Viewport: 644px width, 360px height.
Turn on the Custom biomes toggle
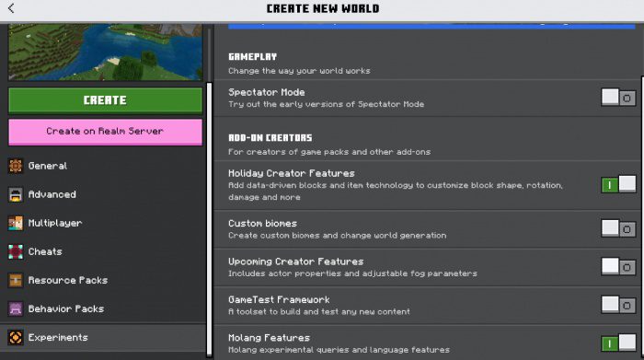pyautogui.click(x=618, y=228)
